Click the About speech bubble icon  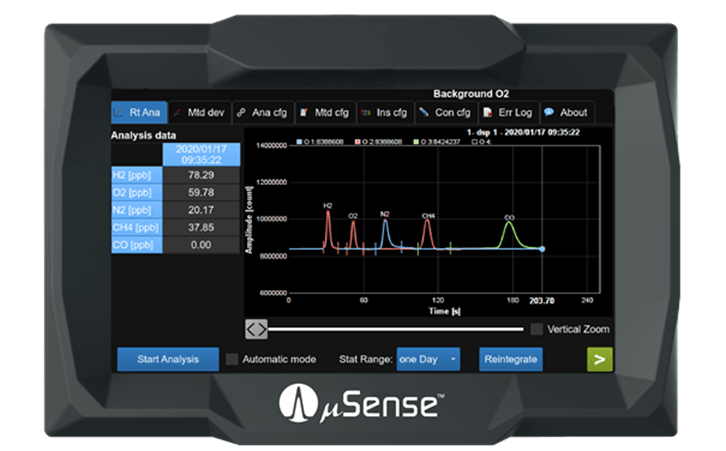point(549,112)
